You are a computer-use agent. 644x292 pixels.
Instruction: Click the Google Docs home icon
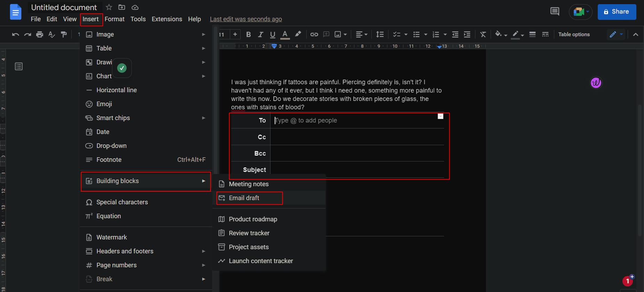pyautogui.click(x=16, y=12)
